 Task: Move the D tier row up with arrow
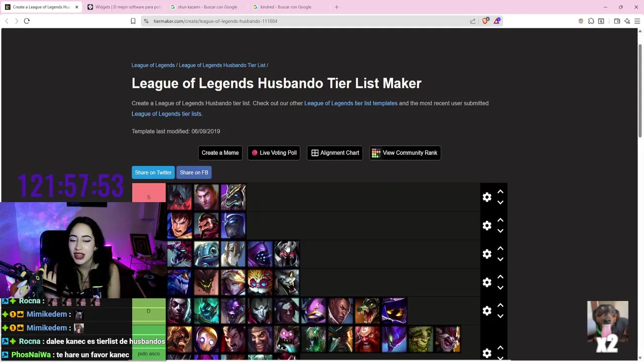[x=500, y=305]
